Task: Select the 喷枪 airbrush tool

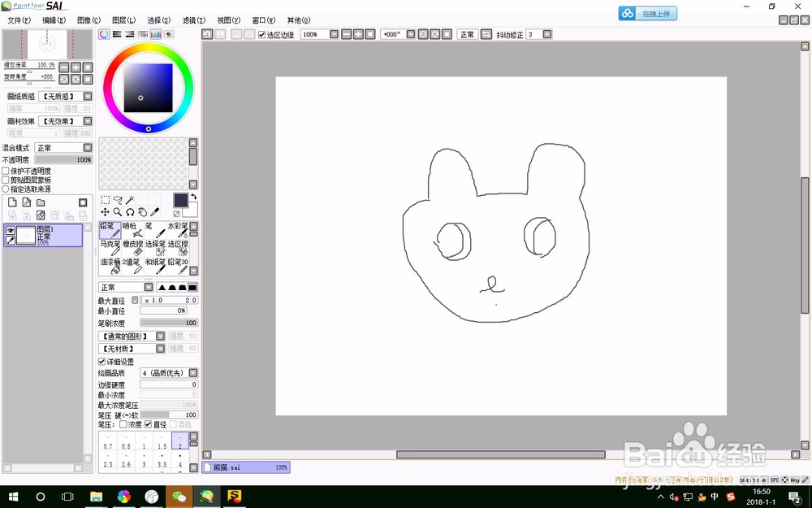Action: tap(132, 230)
